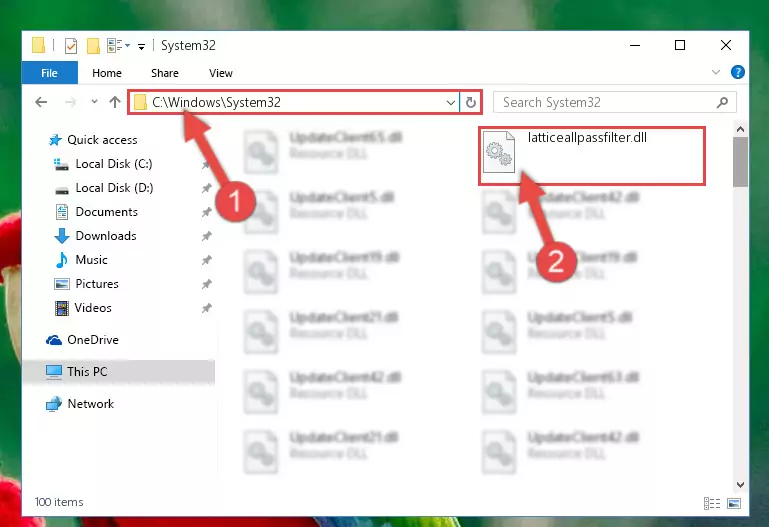The image size is (769, 527).
Task: Click the scroll up arrow of file list
Action: (741, 129)
